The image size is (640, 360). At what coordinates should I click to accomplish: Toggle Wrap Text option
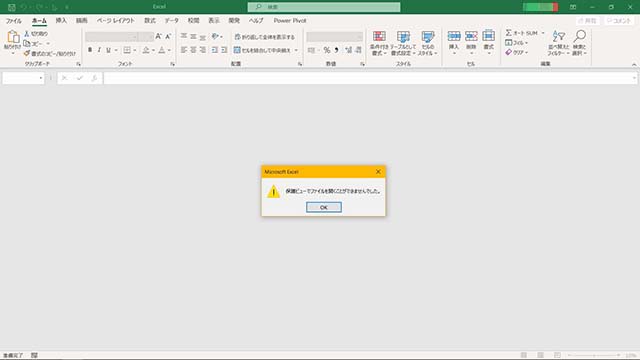point(264,37)
